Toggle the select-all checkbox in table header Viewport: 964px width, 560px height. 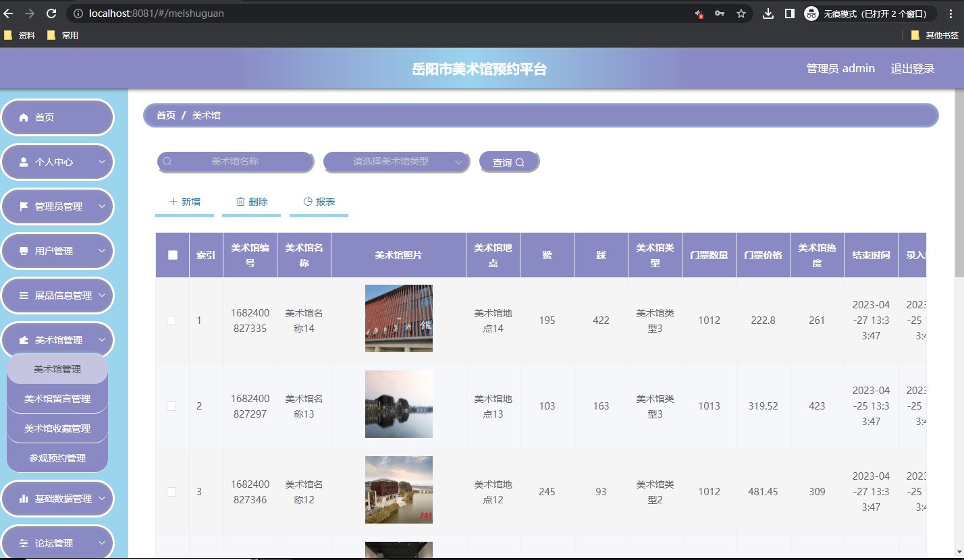point(173,255)
